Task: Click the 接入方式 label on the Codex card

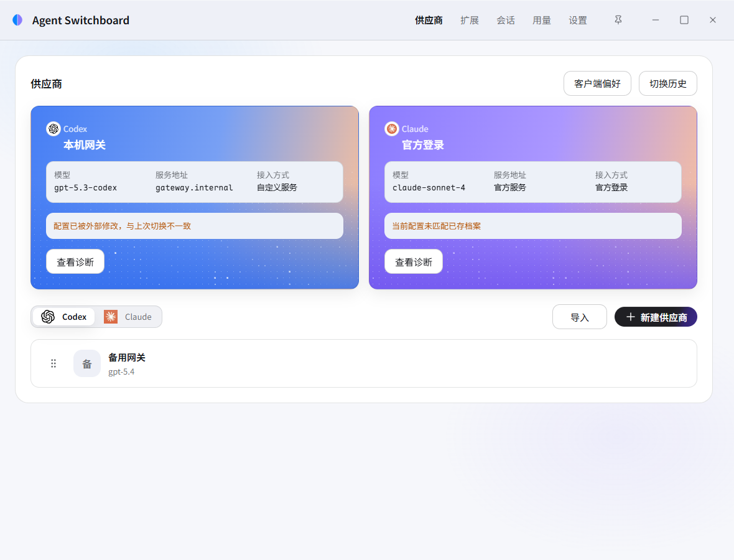Action: pyautogui.click(x=273, y=175)
